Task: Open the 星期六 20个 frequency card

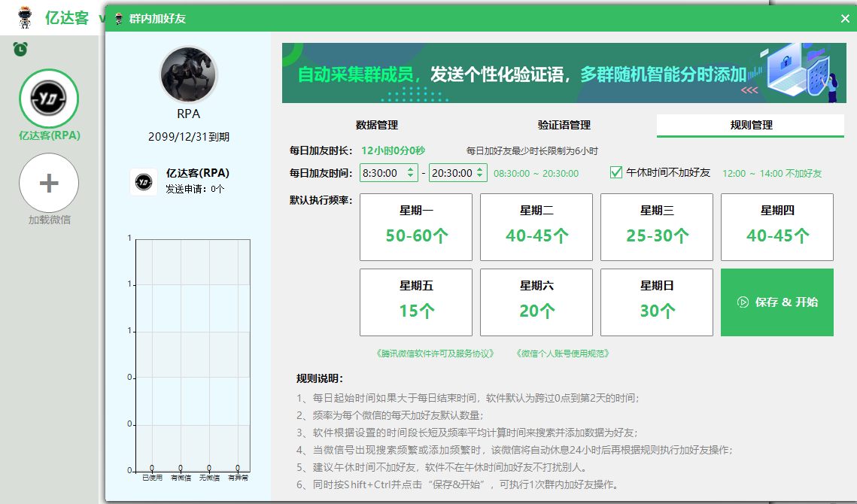Action: tap(536, 302)
